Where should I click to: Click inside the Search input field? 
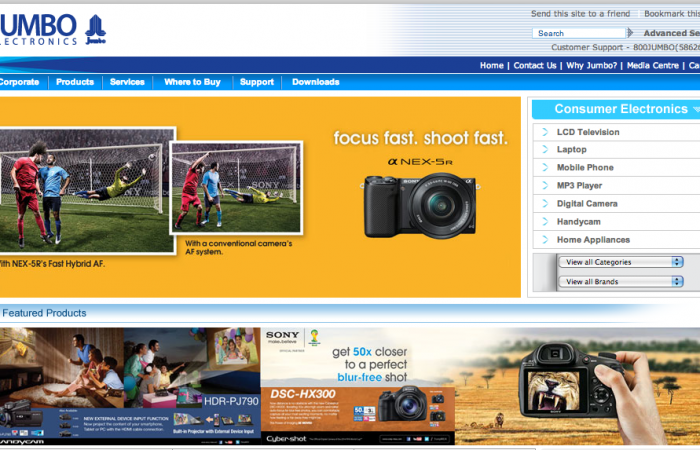pyautogui.click(x=579, y=33)
